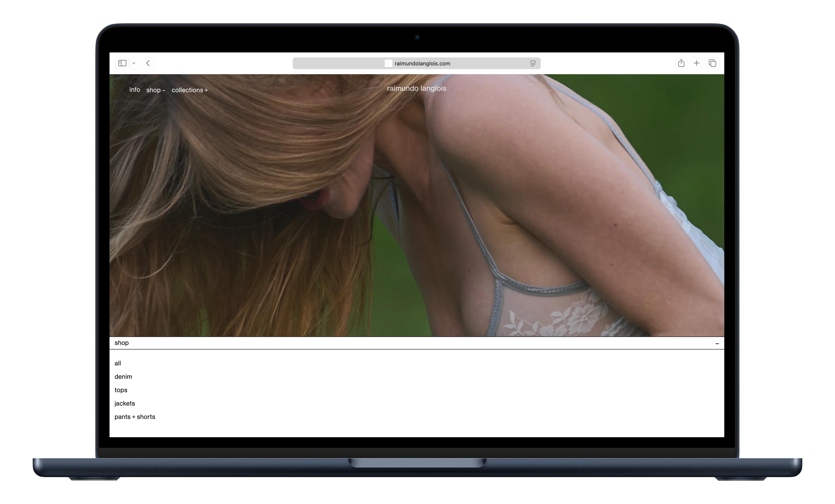View pants + shorts category
This screenshot has height=504, width=835.
click(x=134, y=417)
